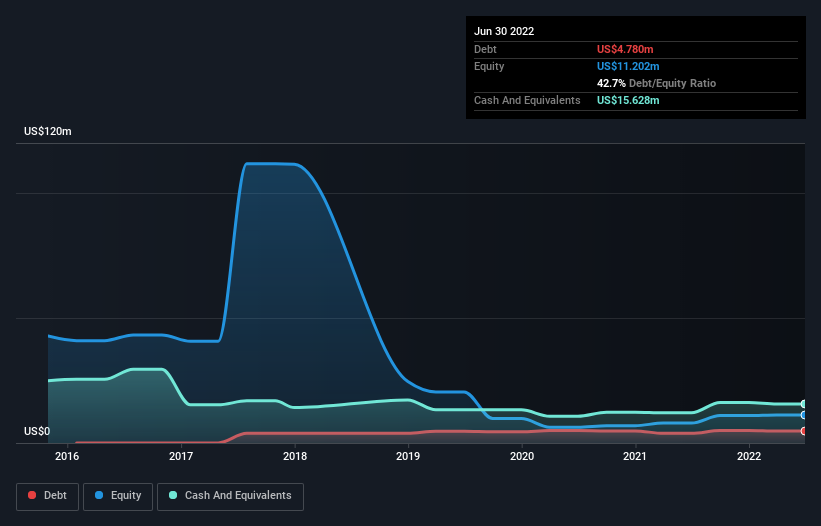Image resolution: width=821 pixels, height=526 pixels.
Task: Click the US$120m y-axis label
Action: click(48, 131)
